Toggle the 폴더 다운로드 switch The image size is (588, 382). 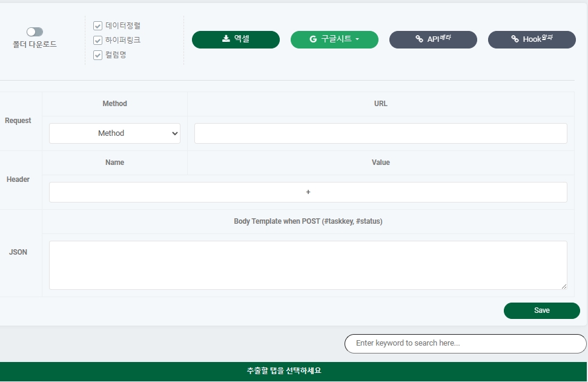[35, 32]
